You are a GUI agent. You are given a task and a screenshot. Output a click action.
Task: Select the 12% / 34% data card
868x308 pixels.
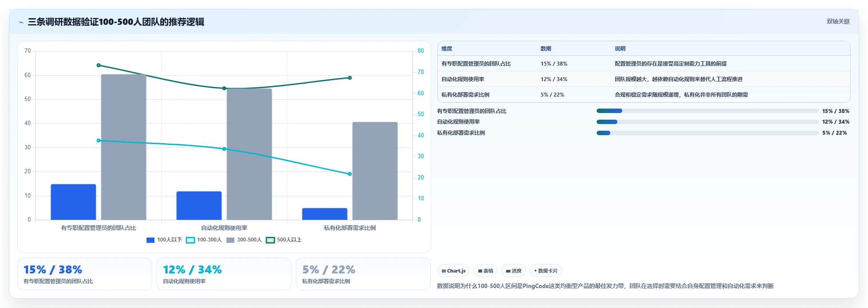pyautogui.click(x=224, y=274)
